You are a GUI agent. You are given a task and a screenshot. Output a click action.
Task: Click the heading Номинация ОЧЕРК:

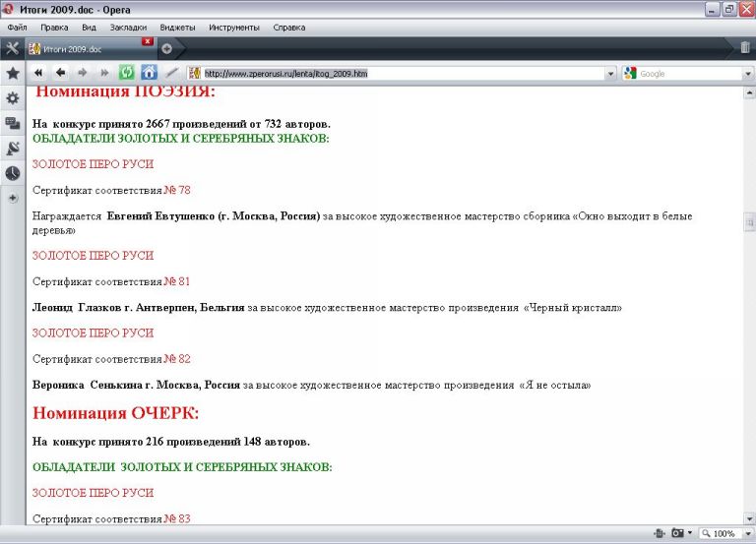click(x=116, y=413)
